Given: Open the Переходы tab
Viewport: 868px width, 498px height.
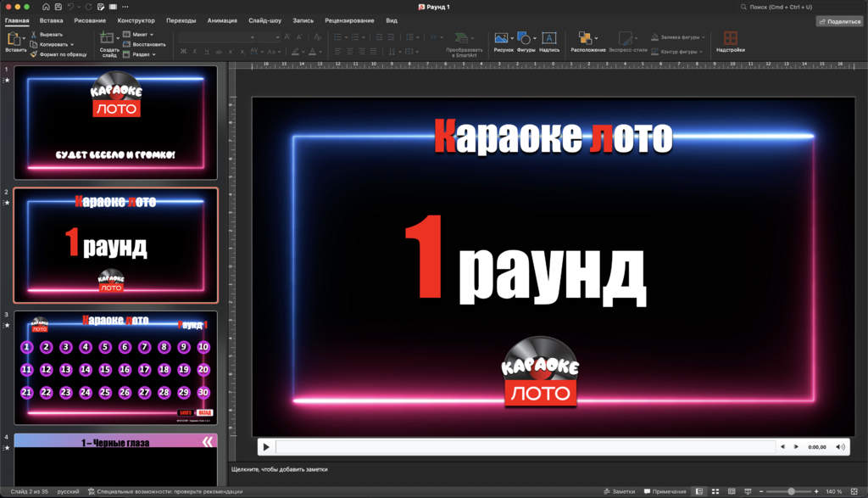Looking at the screenshot, I should pos(181,20).
